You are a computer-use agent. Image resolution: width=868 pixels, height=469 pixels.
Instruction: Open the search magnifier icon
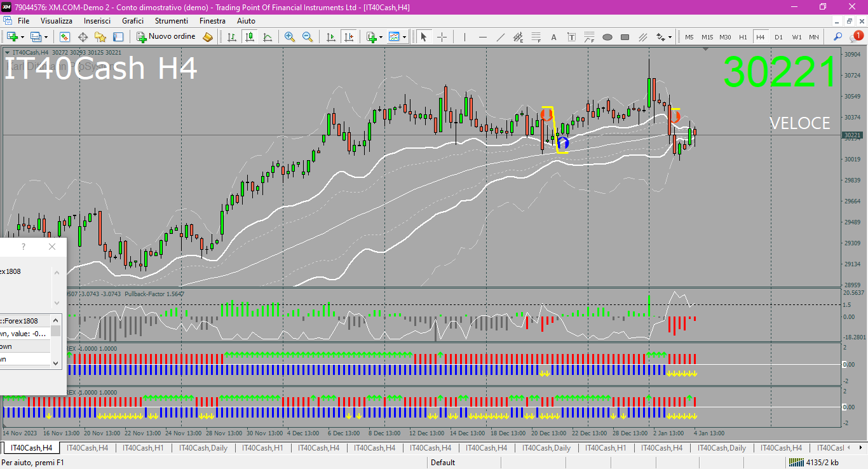(x=837, y=37)
